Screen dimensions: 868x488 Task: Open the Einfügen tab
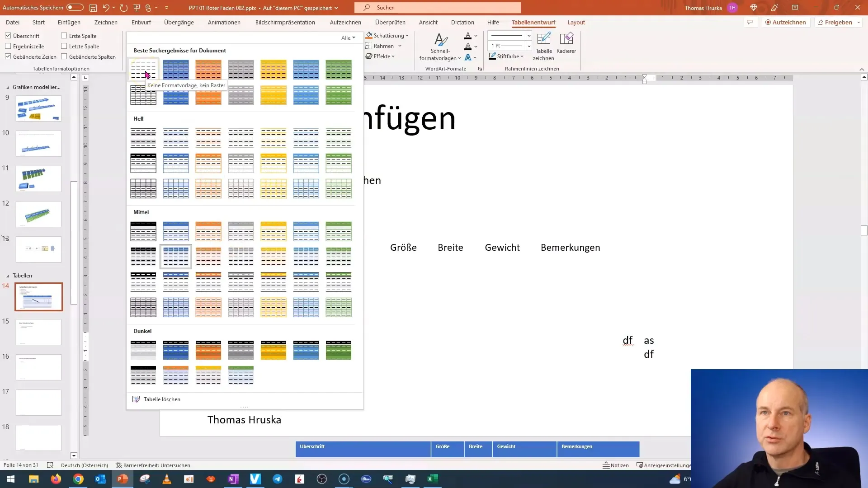coord(69,22)
